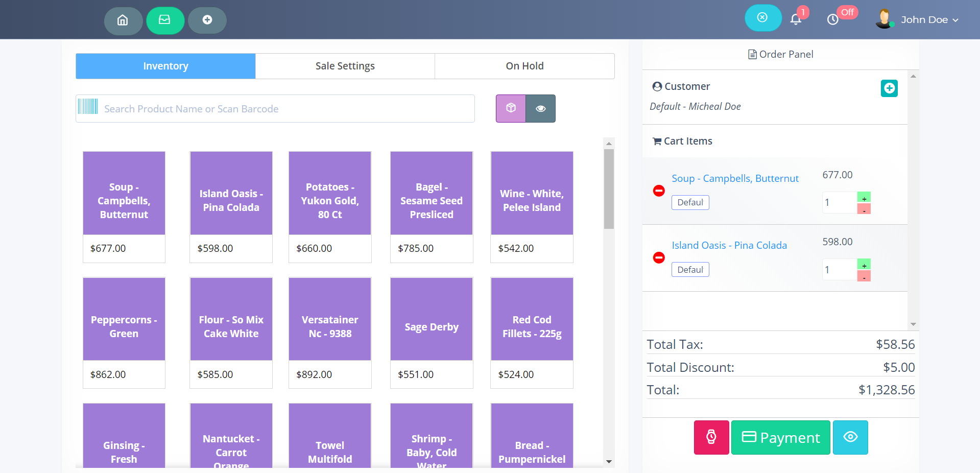
Task: Remove Soup - Campbells, Butternut from cart
Action: coord(659,191)
